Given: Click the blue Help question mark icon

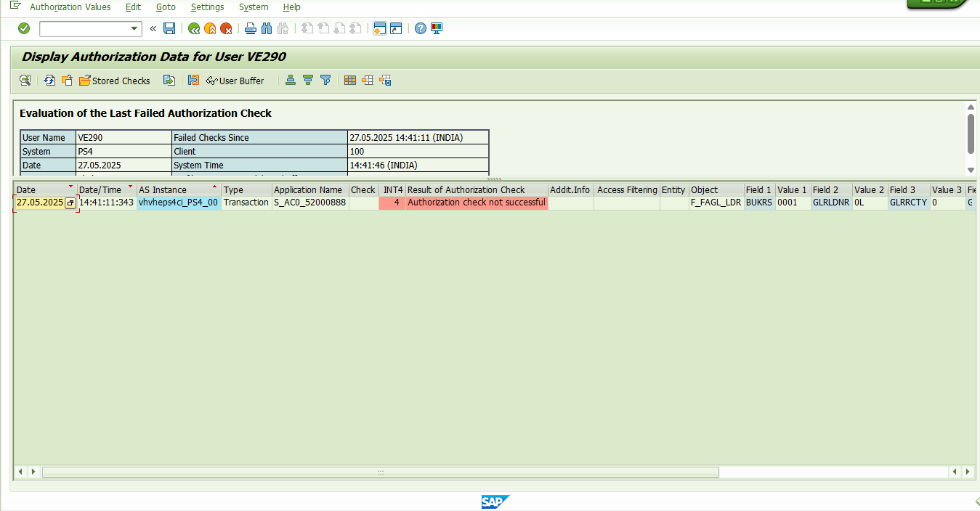Looking at the screenshot, I should tap(420, 28).
